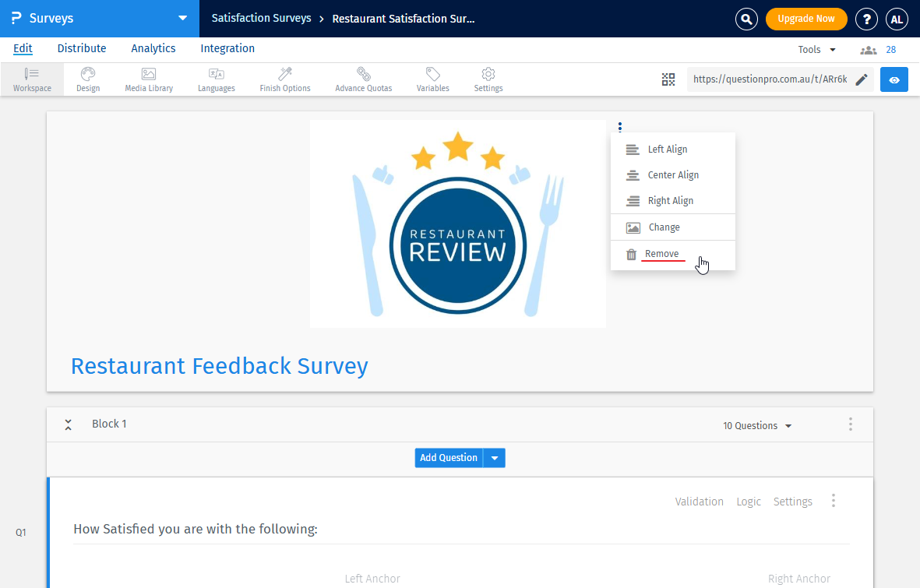Collapse Block 1 using its chevron
The height and width of the screenshot is (588, 920).
pos(69,424)
